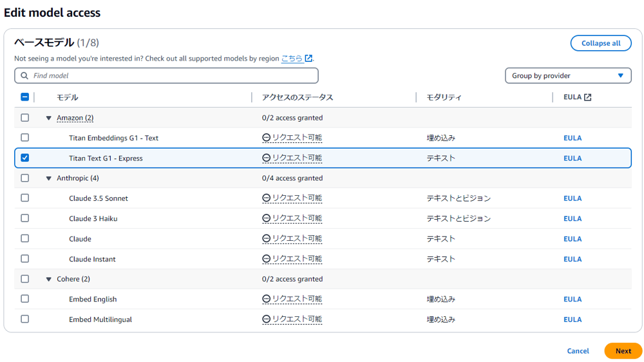Click the Collapse all button
Screen dimensions: 644x362
(601, 43)
